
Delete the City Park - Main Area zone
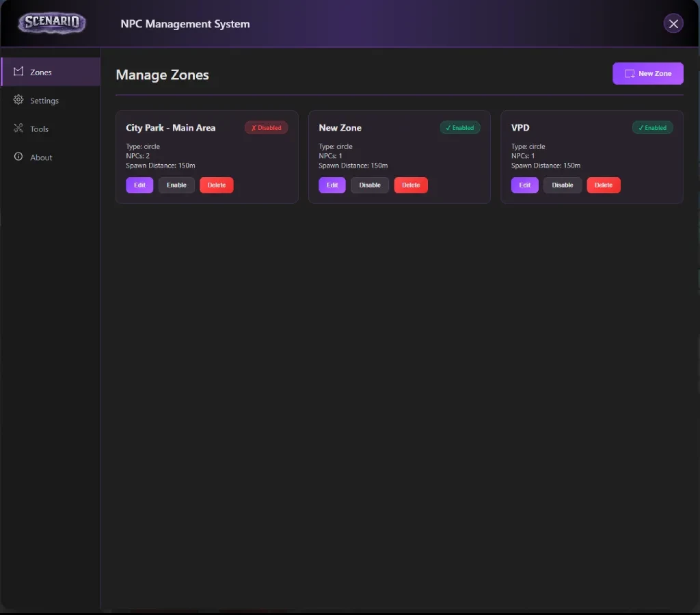(x=217, y=185)
